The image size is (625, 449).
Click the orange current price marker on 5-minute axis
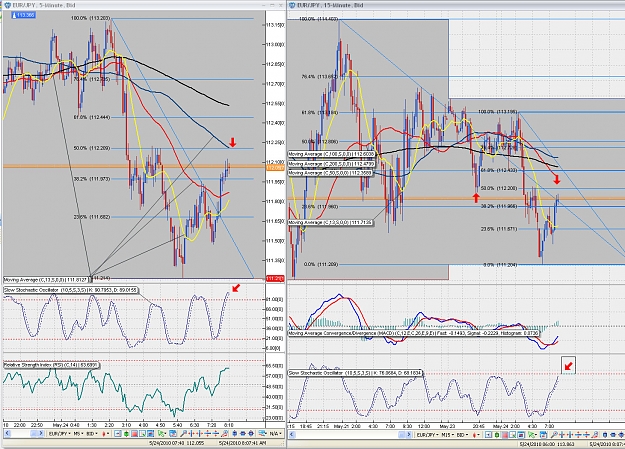(275, 168)
